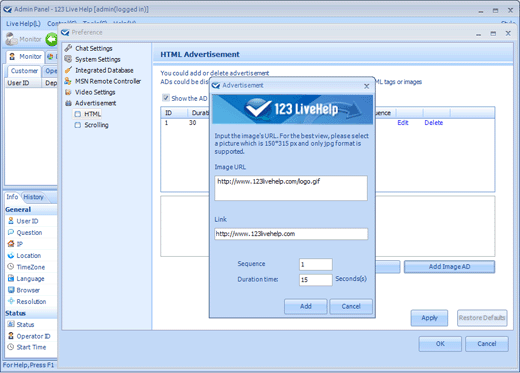Select Integrated Database in preference tree

coord(104,70)
